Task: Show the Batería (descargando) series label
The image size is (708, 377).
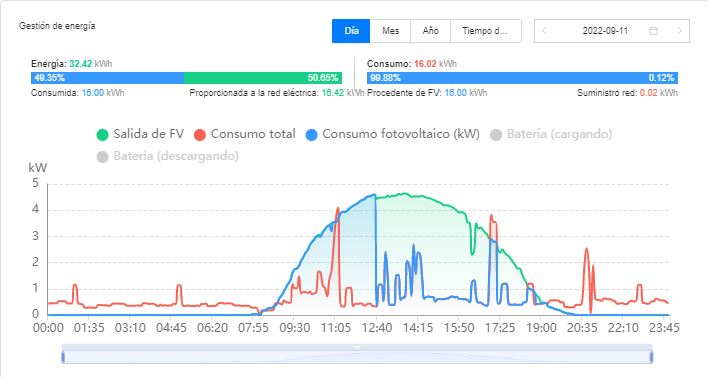Action: click(x=176, y=156)
